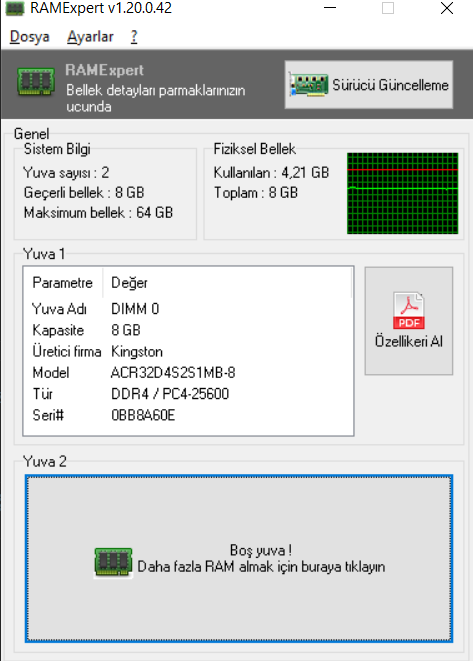
Task: Select the Yuva Adı DIMM 0 row
Action: pos(188,309)
